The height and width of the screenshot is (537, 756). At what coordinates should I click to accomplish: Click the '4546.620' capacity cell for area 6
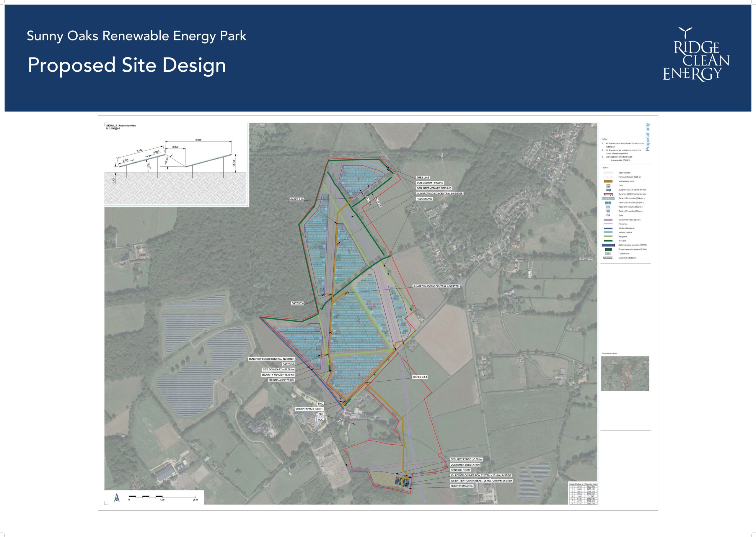point(591,499)
